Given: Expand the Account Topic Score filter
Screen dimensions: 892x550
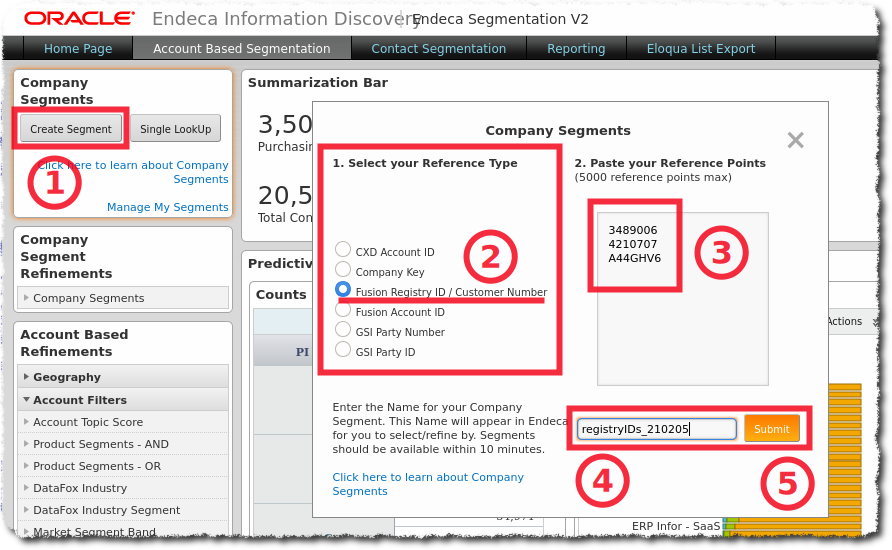Looking at the screenshot, I should [x=87, y=422].
